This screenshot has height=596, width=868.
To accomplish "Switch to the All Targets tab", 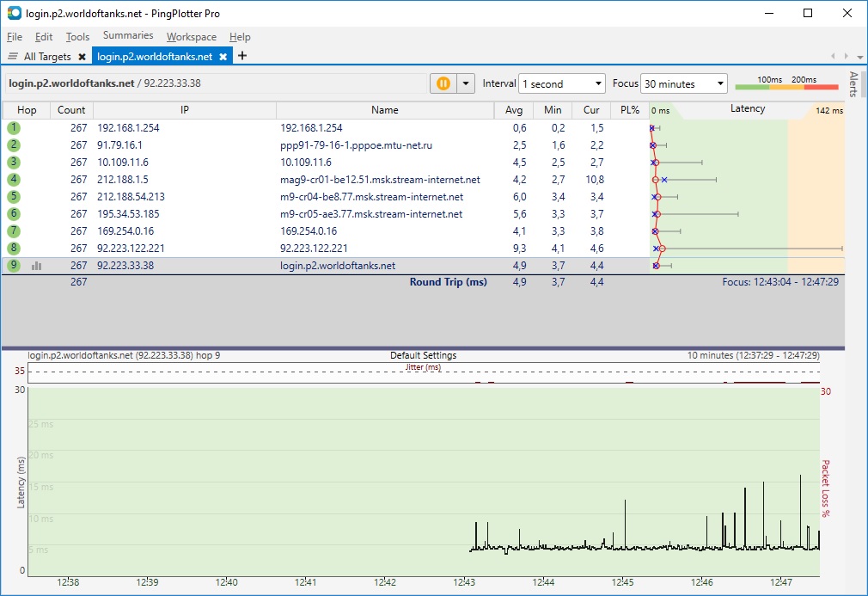I will (x=46, y=57).
